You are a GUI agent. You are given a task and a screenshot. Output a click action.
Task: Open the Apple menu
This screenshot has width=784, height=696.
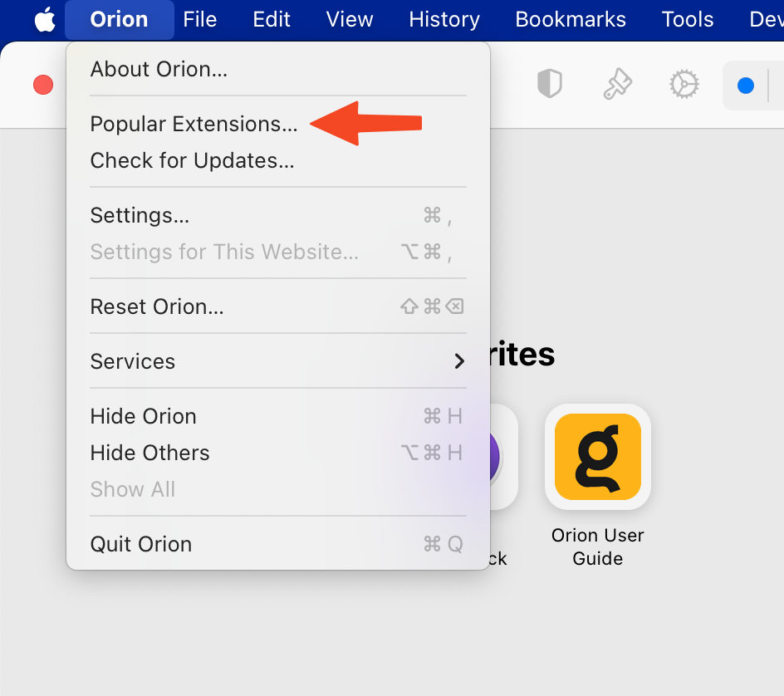coord(45,20)
